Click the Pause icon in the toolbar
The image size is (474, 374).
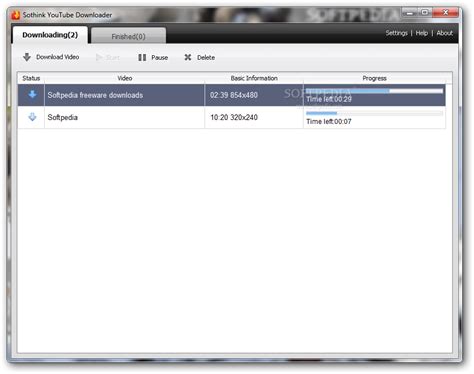coord(142,57)
